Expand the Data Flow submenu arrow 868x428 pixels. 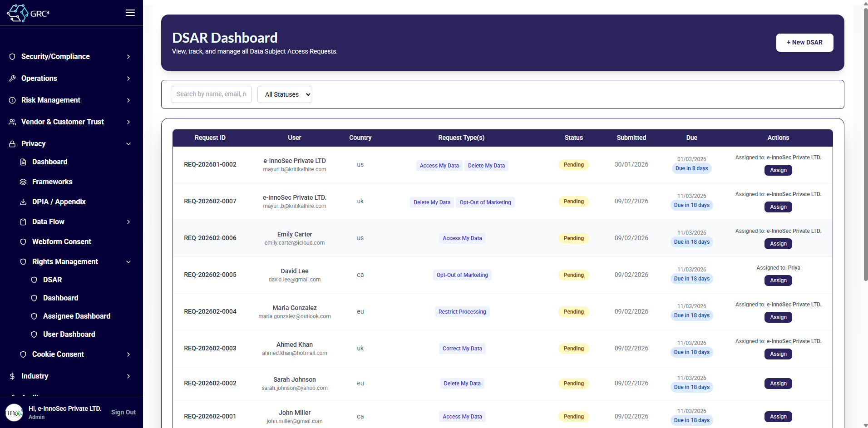[128, 222]
